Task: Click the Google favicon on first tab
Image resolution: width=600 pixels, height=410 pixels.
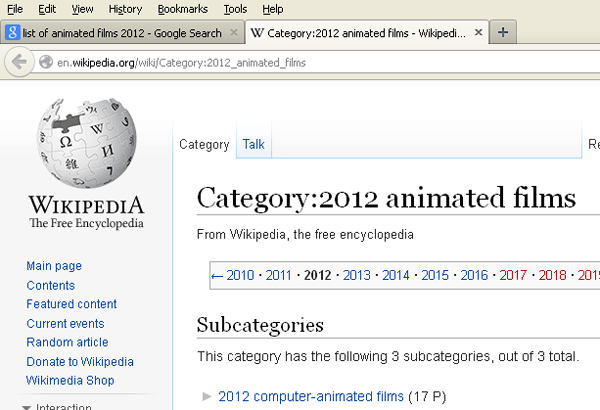Action: pyautogui.click(x=13, y=33)
